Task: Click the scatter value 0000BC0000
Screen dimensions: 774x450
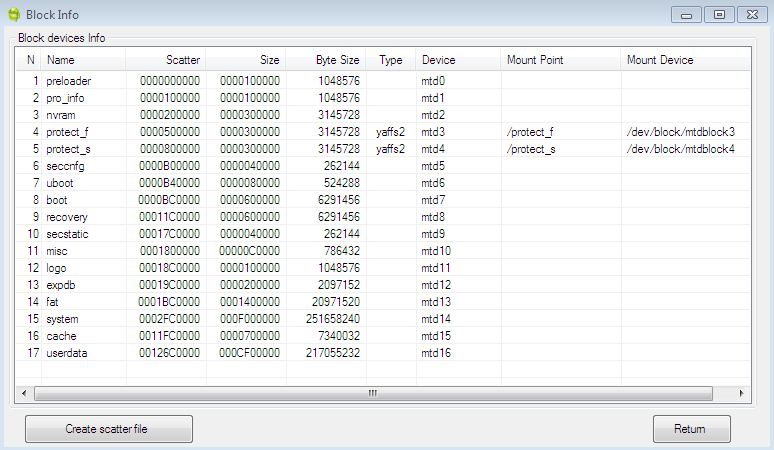Action: point(169,200)
